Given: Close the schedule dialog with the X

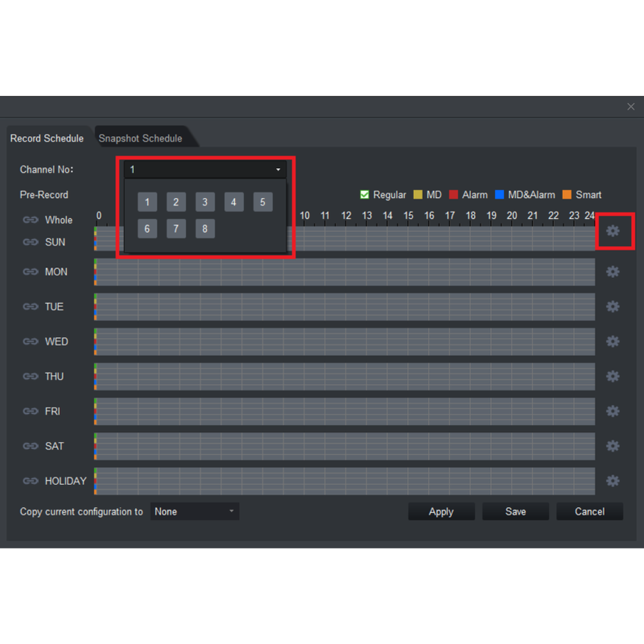Looking at the screenshot, I should pos(631,107).
